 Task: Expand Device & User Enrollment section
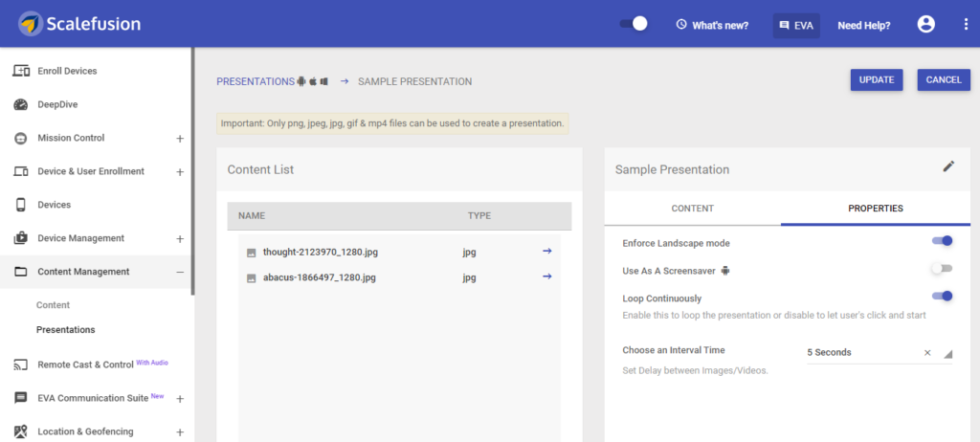tap(180, 172)
